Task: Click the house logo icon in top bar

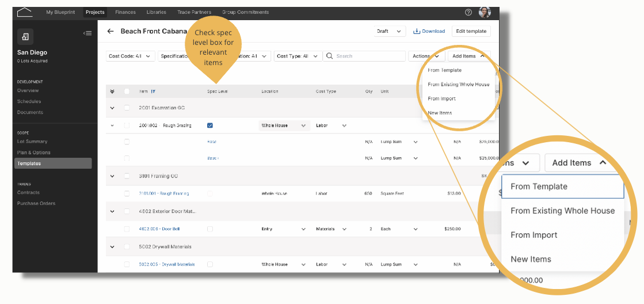Action: [25, 12]
